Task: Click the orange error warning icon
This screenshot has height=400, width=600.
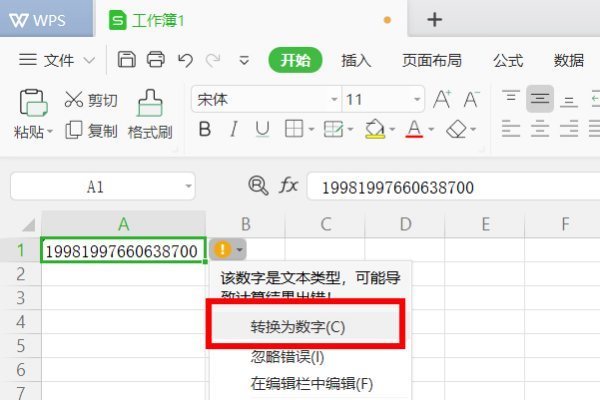Action: coord(222,250)
